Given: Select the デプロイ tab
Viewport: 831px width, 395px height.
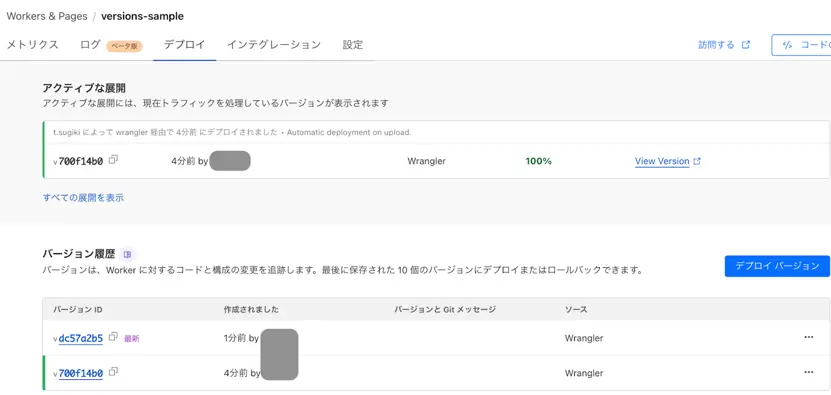Looking at the screenshot, I should pos(184,45).
